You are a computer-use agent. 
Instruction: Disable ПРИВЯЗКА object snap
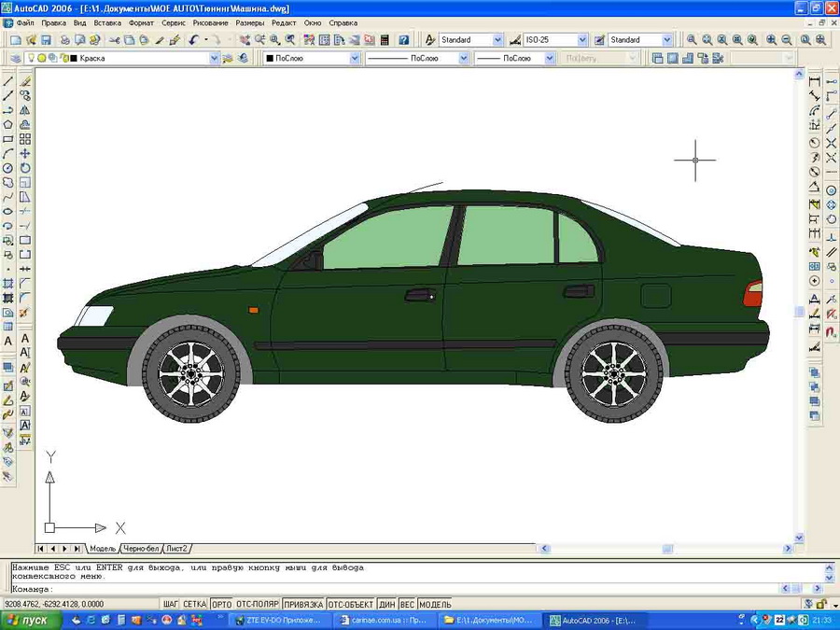[303, 604]
